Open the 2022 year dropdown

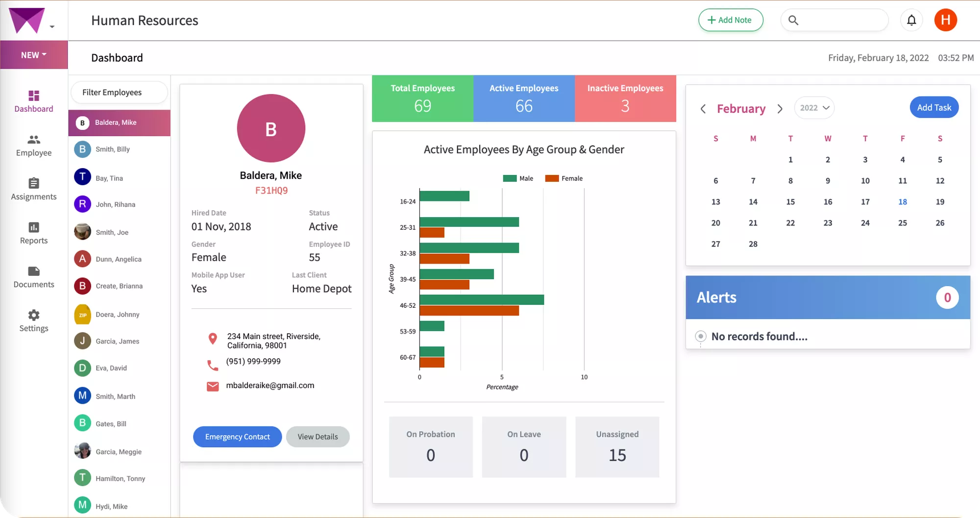[814, 107]
